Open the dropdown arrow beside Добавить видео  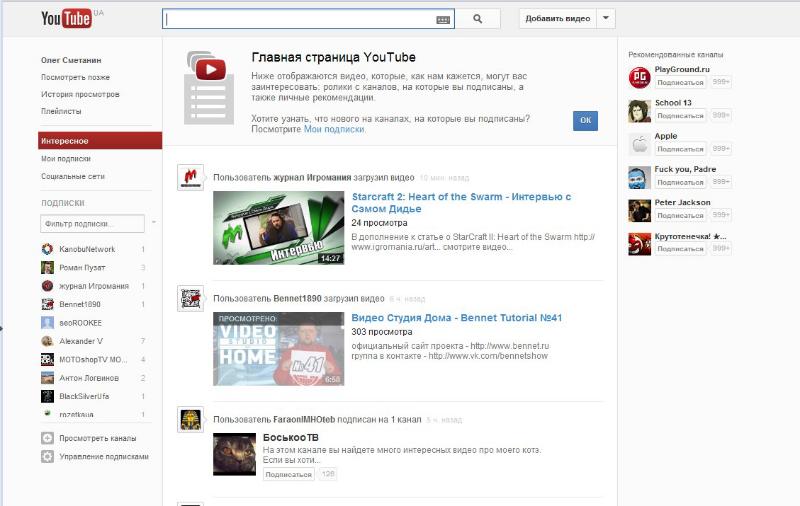click(606, 18)
